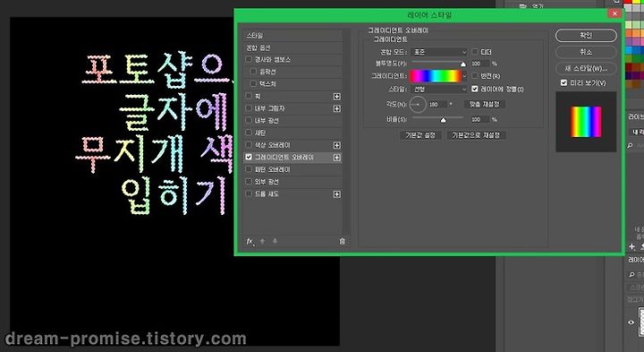Open the gradient preset picker arrow
Screen dimensions: 644x352
464,76
